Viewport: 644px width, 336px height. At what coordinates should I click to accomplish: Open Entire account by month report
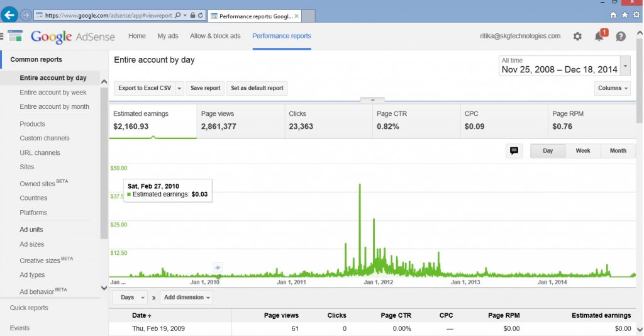[x=54, y=106]
